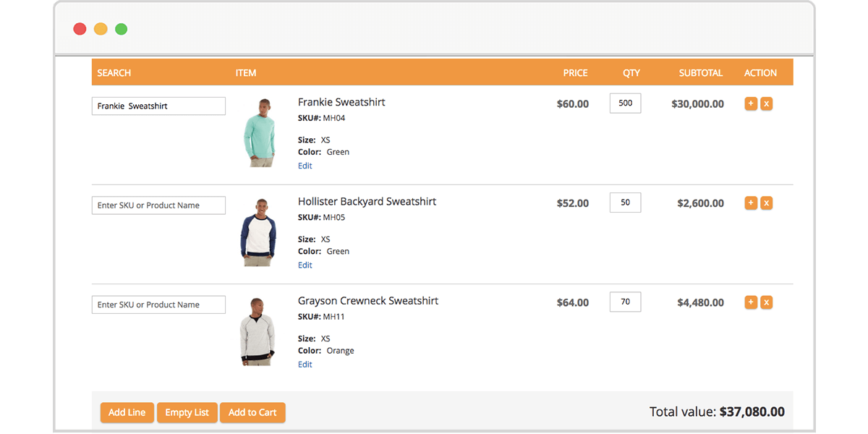Open the Edit link for Frankie Sweatshirt
This screenshot has height=434, width=868.
(305, 166)
